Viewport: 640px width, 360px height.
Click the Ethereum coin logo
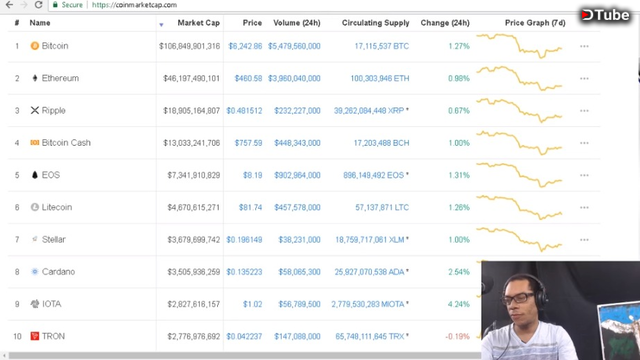[x=35, y=78]
